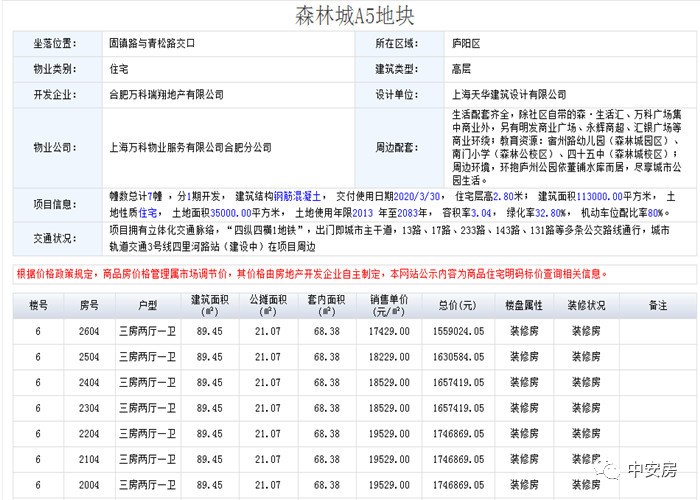The height and width of the screenshot is (500, 700).
Task: Click 楼盘属性 装修房 in row 2104
Action: (x=524, y=459)
